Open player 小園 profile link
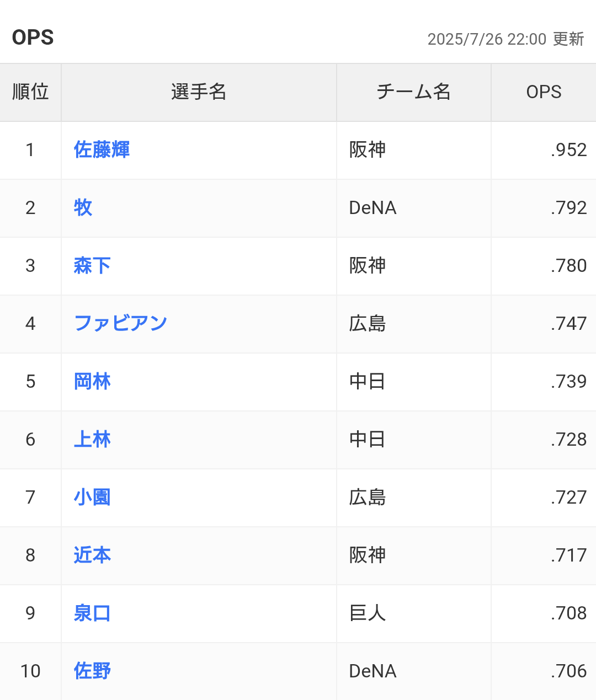The height and width of the screenshot is (700, 596). 92,498
